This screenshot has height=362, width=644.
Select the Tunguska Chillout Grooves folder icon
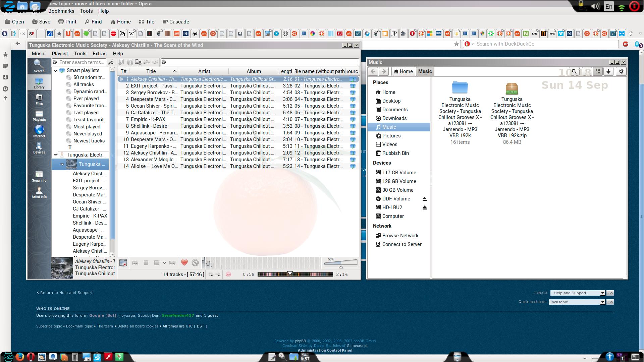pos(460,87)
